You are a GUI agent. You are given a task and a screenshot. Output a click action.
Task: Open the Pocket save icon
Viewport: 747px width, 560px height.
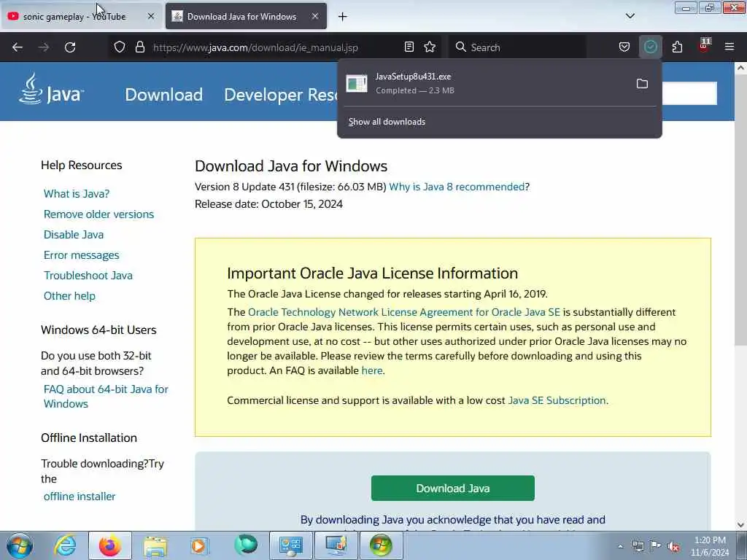pos(624,47)
